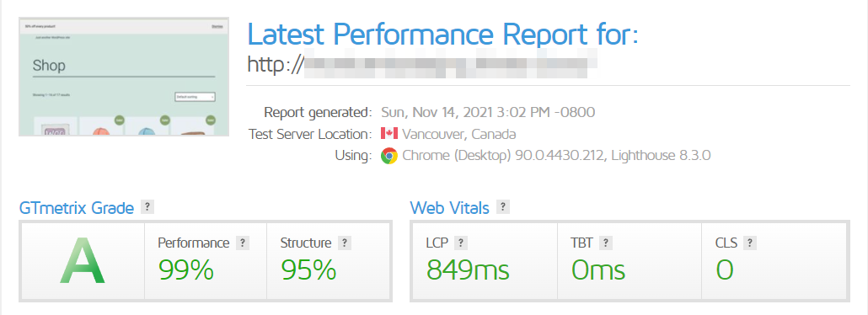Click the Vancouver, Canada server location text
Image resolution: width=868 pixels, height=315 pixels.
[459, 134]
